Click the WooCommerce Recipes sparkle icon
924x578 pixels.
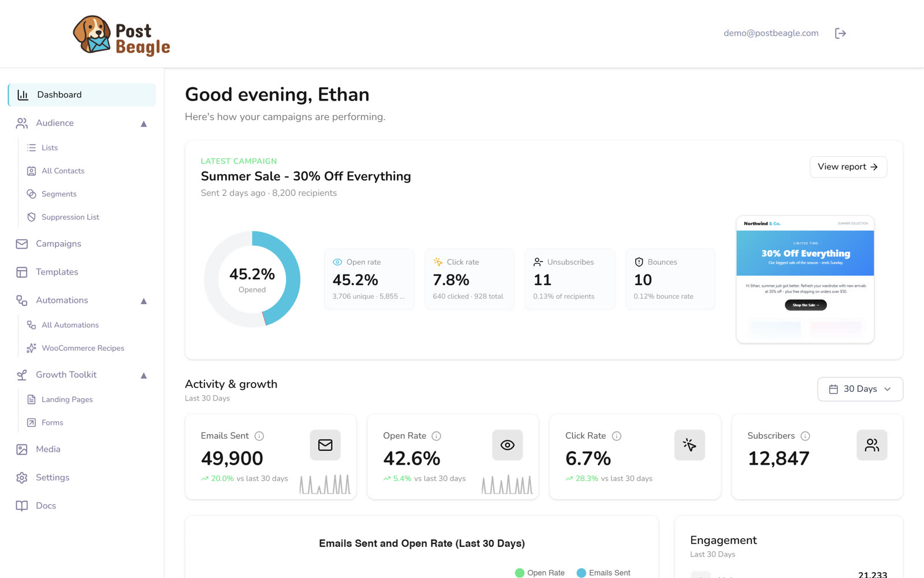point(32,349)
